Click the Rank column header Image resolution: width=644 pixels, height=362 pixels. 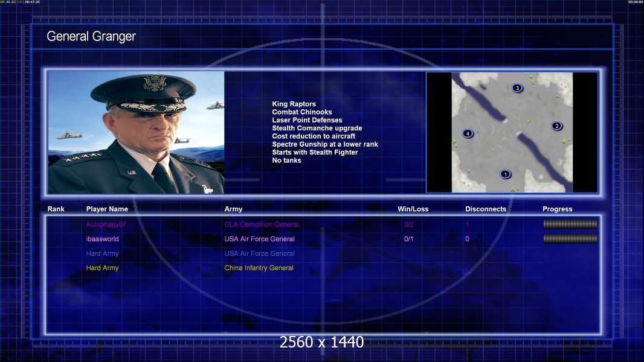(x=56, y=209)
